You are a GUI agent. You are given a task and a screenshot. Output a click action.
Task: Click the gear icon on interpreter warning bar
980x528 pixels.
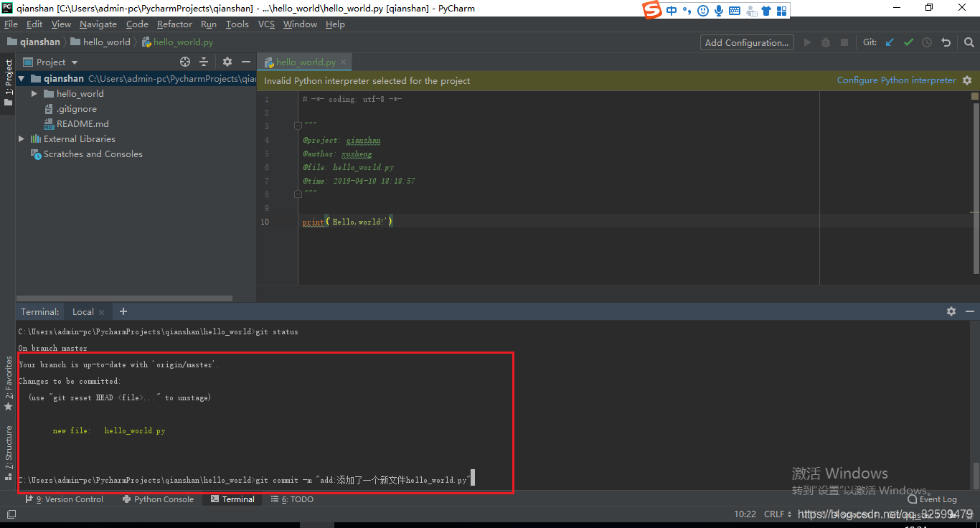[967, 80]
